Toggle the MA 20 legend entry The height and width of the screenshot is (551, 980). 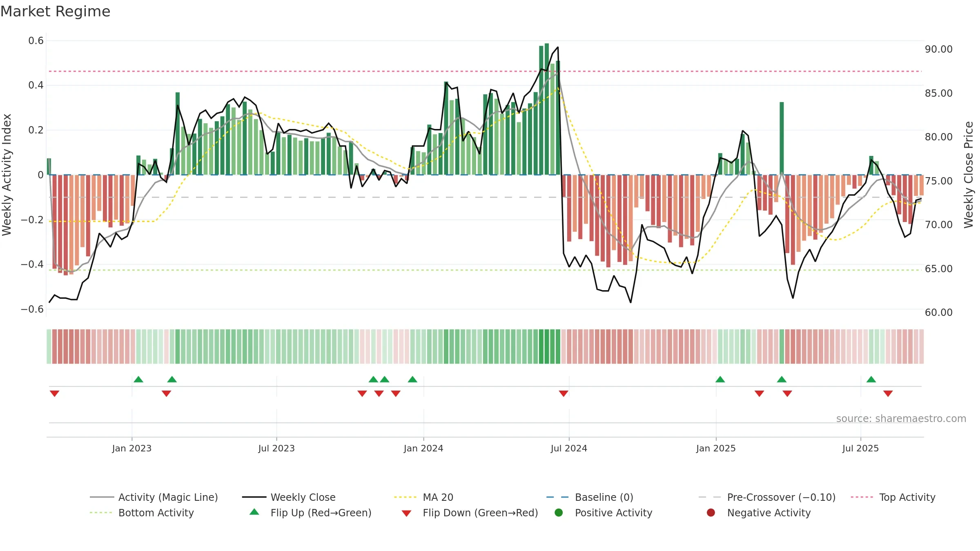[423, 497]
